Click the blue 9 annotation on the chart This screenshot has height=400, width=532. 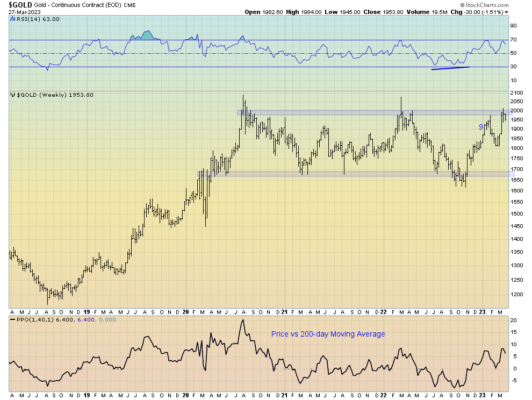click(x=480, y=127)
